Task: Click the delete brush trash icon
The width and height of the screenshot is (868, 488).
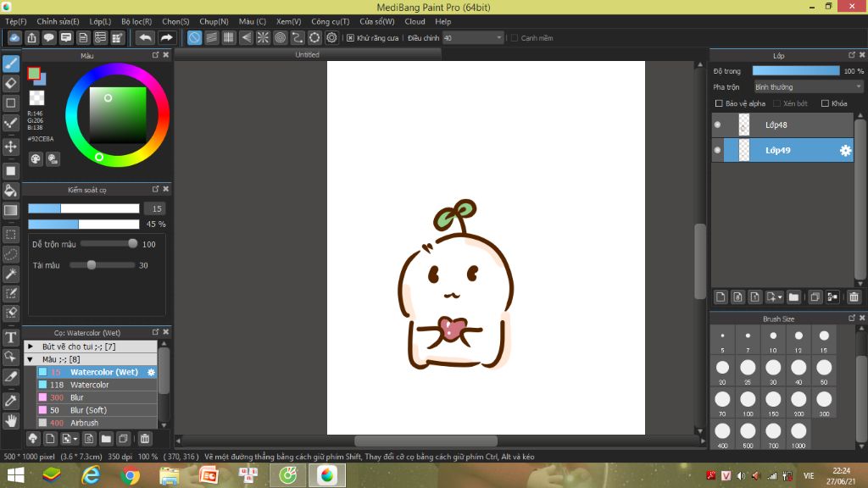Action: pos(144,439)
